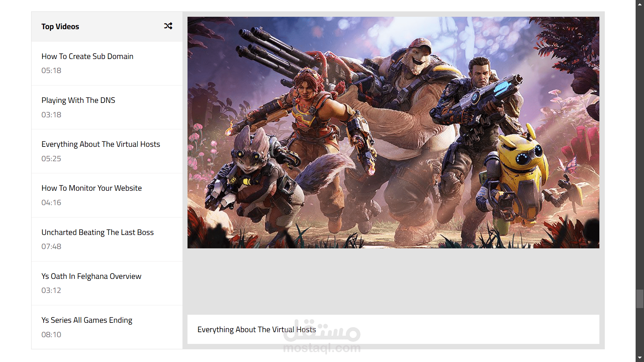The width and height of the screenshot is (644, 362).
Task: Click the Top Videos heading
Action: pyautogui.click(x=60, y=26)
